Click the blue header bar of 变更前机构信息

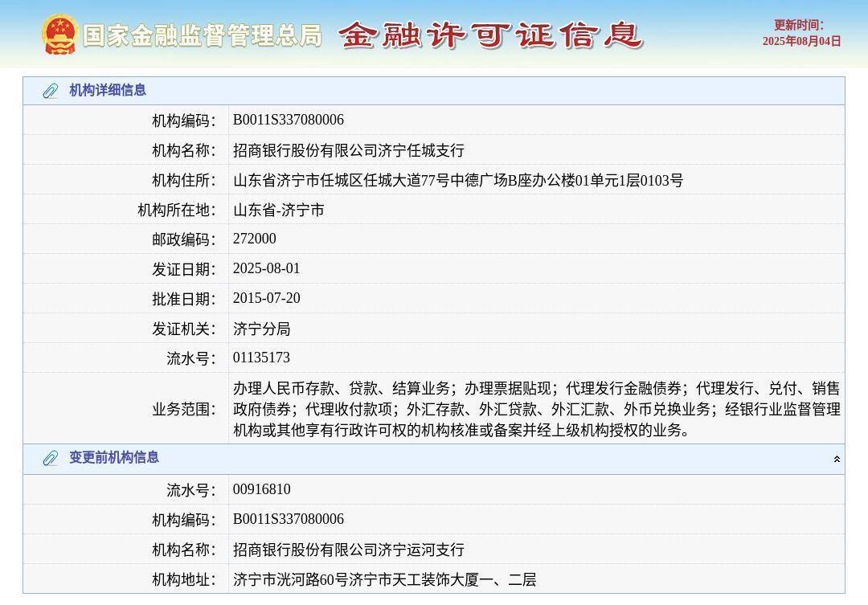tap(434, 458)
